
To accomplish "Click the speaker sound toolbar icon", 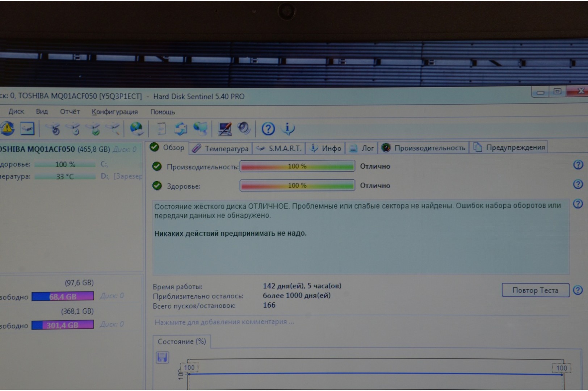I will pos(244,128).
